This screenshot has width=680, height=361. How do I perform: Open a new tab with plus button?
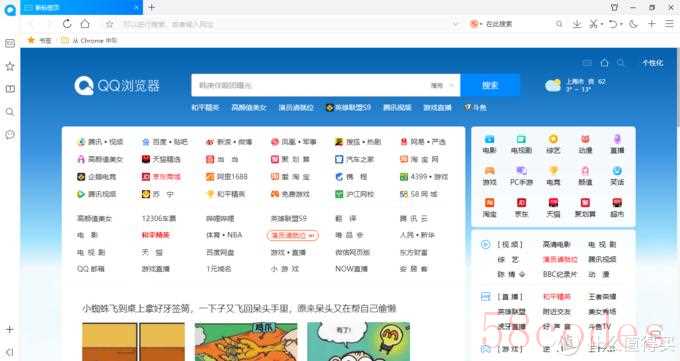coord(152,7)
